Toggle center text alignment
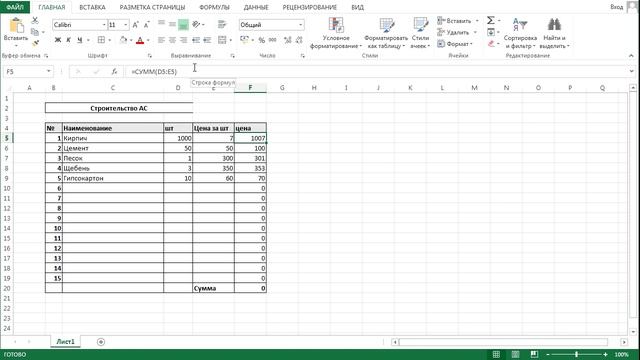This screenshot has width=640, height=360. [x=172, y=40]
